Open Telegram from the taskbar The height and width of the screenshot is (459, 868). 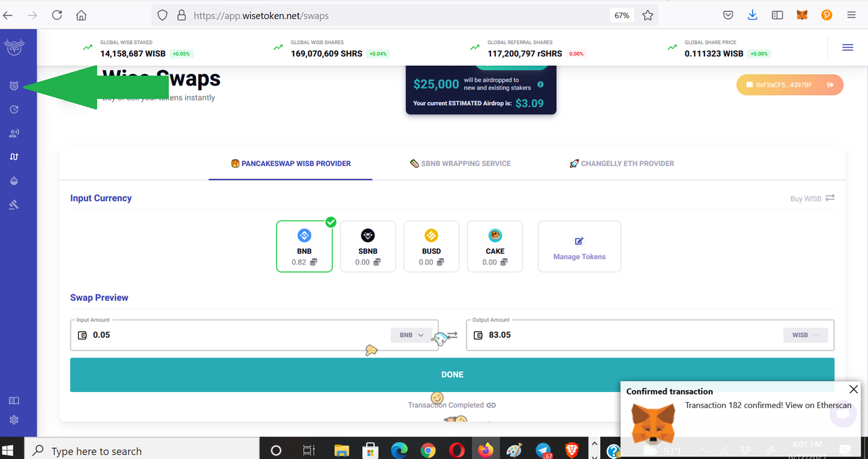(x=543, y=451)
